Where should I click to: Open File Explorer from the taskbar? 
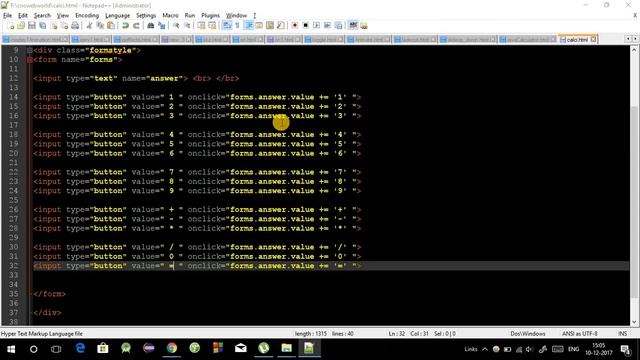[x=287, y=348]
